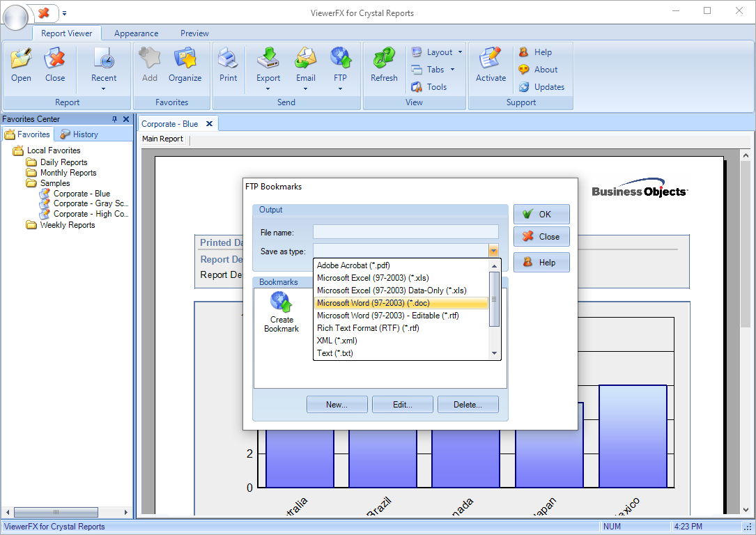The image size is (756, 535).
Task: Click the report vertical scroll up arrow
Action: click(x=746, y=155)
